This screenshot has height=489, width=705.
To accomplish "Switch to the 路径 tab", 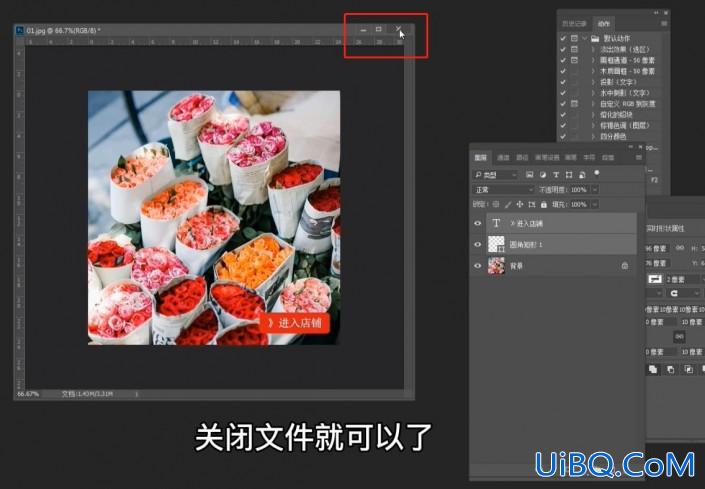I will click(x=522, y=157).
